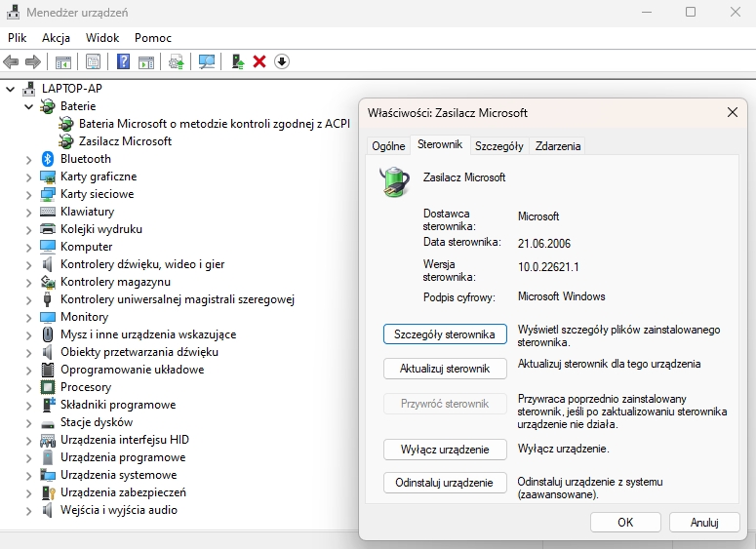The image size is (756, 549).
Task: Expand the Kontrolery magazynu category
Action: pos(29,283)
